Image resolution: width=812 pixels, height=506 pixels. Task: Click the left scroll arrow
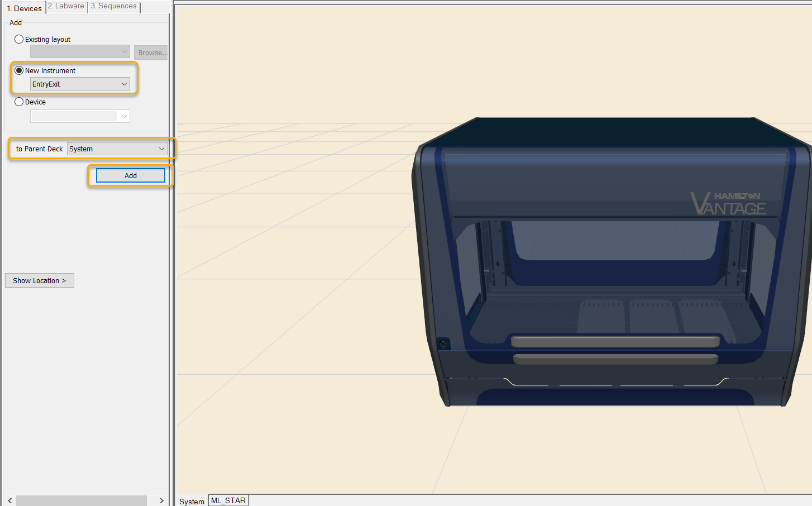click(9, 500)
